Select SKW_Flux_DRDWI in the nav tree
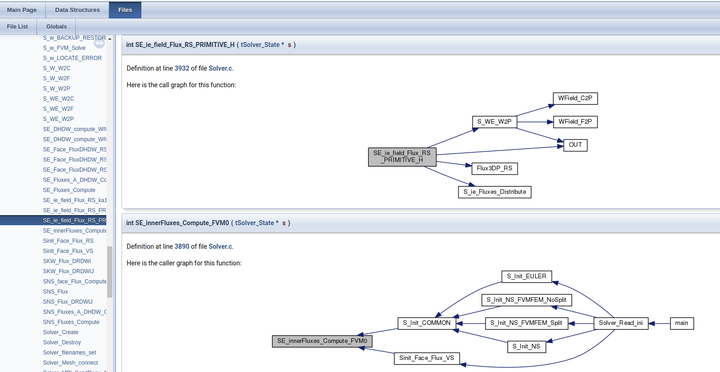720x372 pixels. click(x=67, y=261)
